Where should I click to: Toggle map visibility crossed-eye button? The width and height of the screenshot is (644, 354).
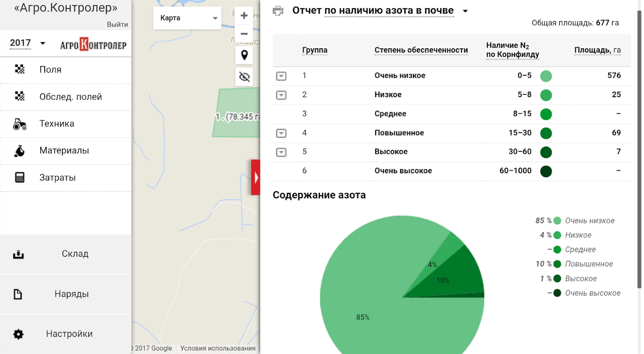[244, 77]
